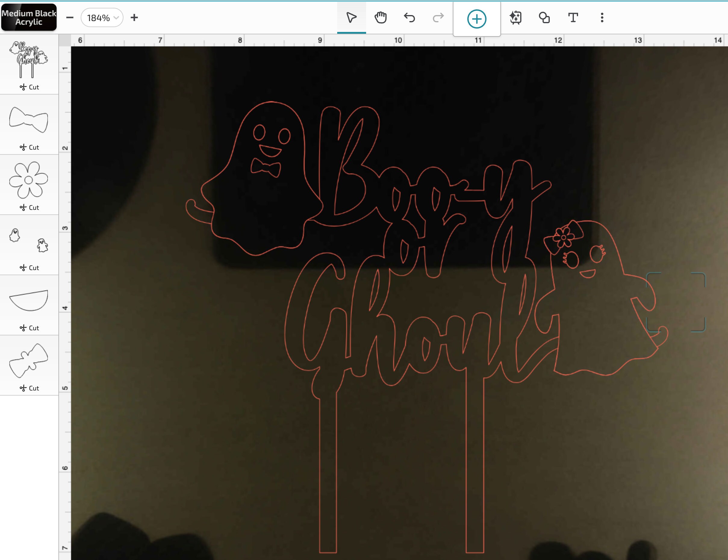Open the magic canvas sparkle tool

[516, 18]
